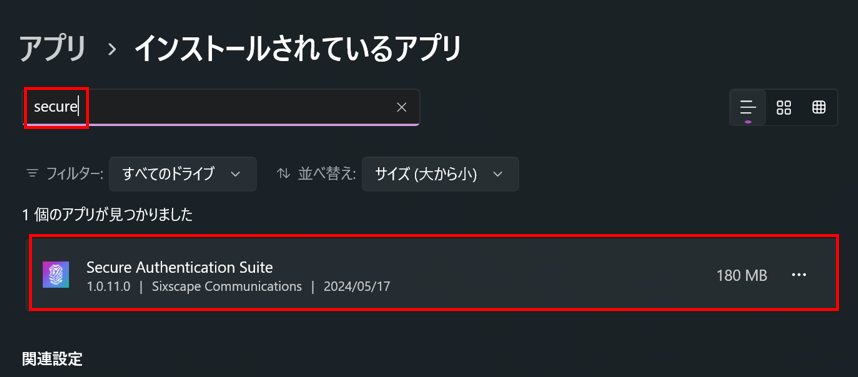Click the Sixscape Communications publisher text
The width and height of the screenshot is (858, 377).
225,287
